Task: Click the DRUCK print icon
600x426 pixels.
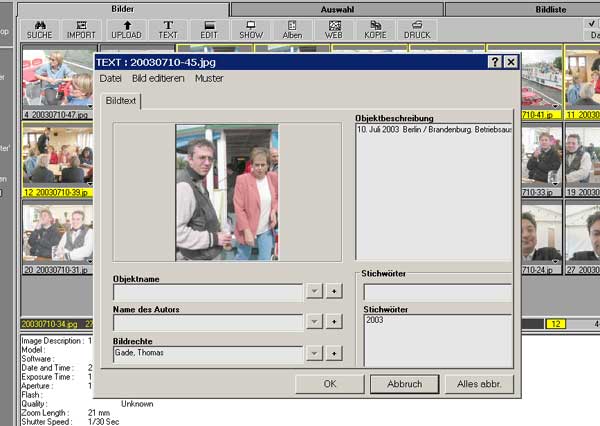Action: click(417, 28)
